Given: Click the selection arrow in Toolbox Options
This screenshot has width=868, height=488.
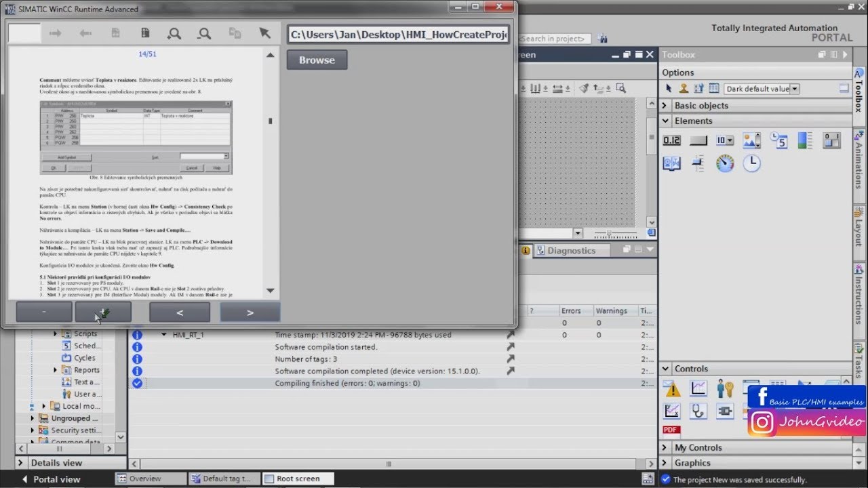Looking at the screenshot, I should click(669, 88).
